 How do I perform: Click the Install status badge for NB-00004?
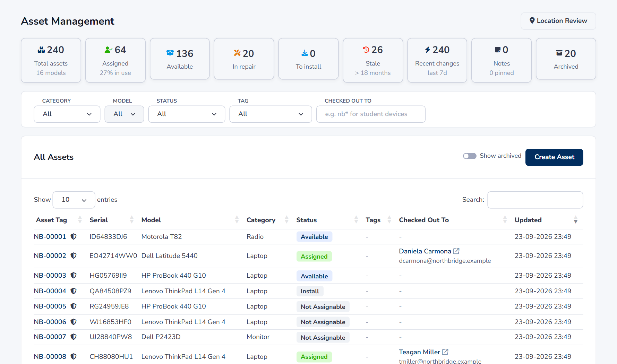[x=310, y=291]
